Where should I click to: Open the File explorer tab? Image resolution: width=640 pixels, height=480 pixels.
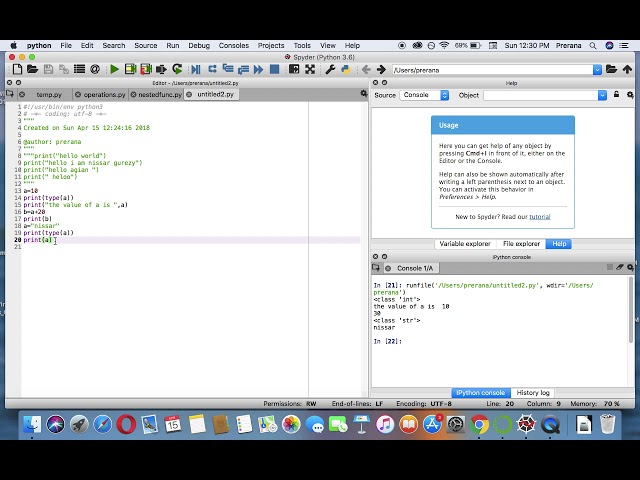click(521, 244)
